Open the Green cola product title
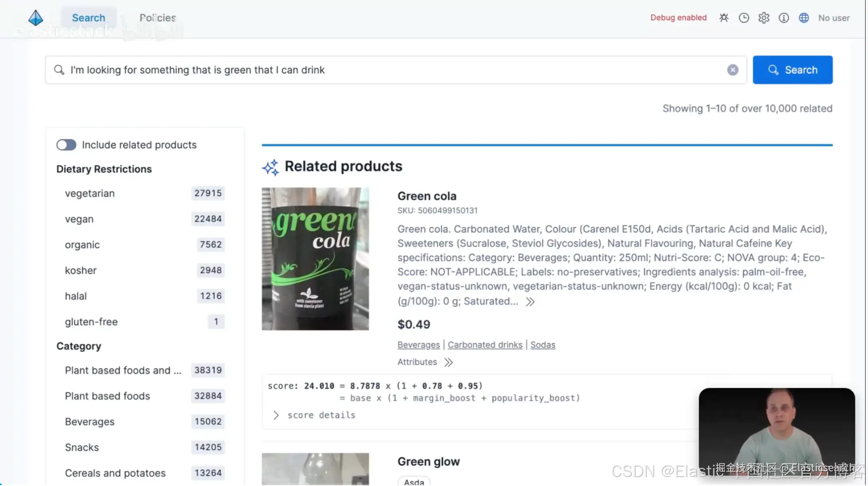The height and width of the screenshot is (486, 868). [x=427, y=196]
